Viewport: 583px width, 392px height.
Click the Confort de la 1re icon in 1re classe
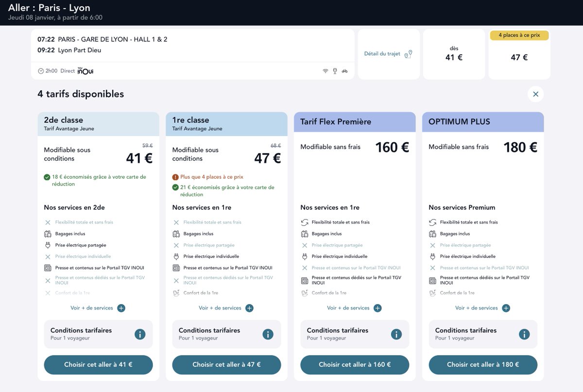[176, 293]
